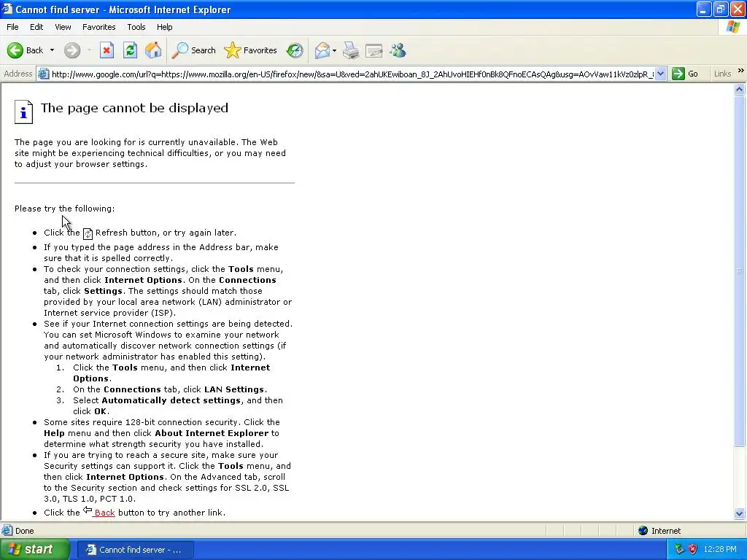747x560 pixels.
Task: Open the Messenger people icon
Action: [398, 50]
